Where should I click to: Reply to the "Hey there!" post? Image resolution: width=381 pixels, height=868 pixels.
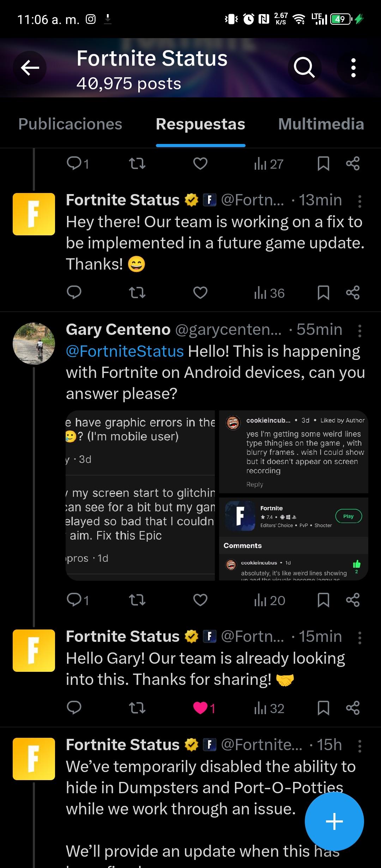coord(74,293)
